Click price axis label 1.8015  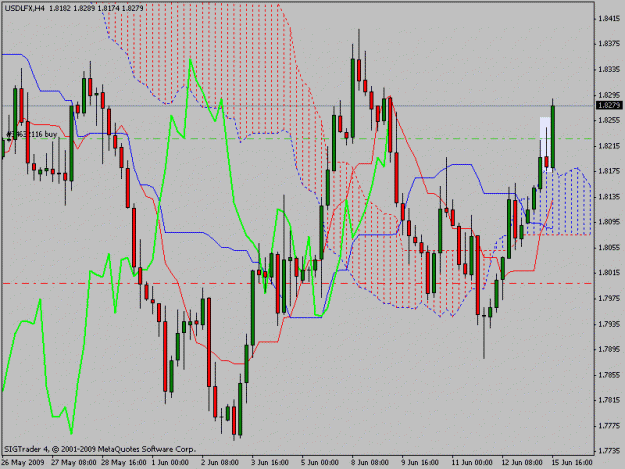click(x=609, y=273)
